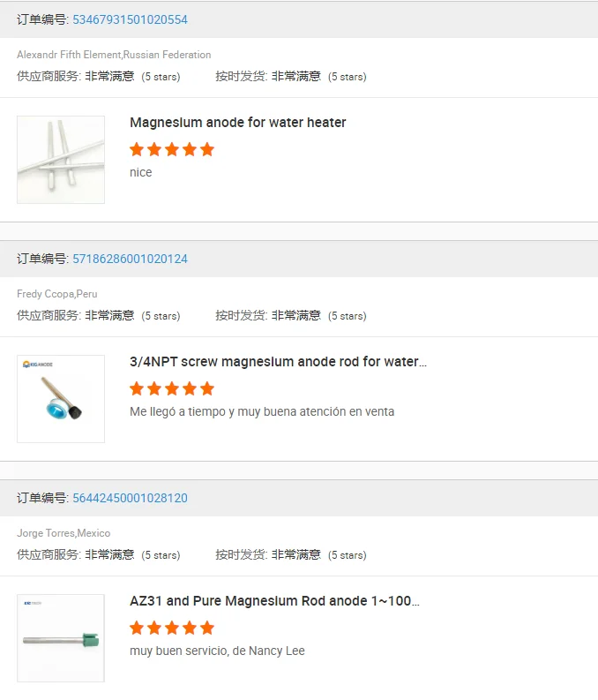The width and height of the screenshot is (598, 700).
Task: Open order number 53467931501020554
Action: tap(130, 19)
